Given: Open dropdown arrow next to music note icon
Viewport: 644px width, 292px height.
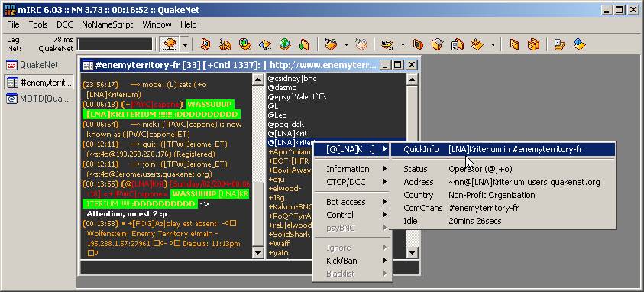Looking at the screenshot, I should pyautogui.click(x=346, y=44).
